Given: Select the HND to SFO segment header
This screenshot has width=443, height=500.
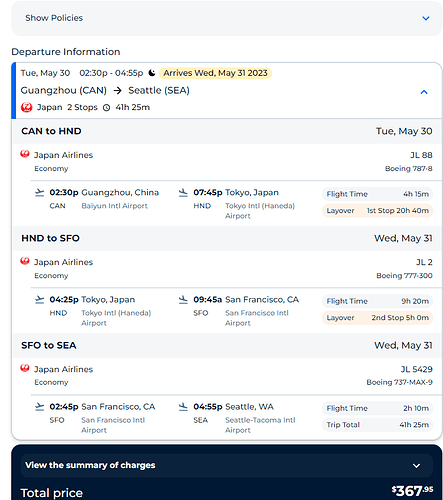Looking at the screenshot, I should tap(227, 238).
